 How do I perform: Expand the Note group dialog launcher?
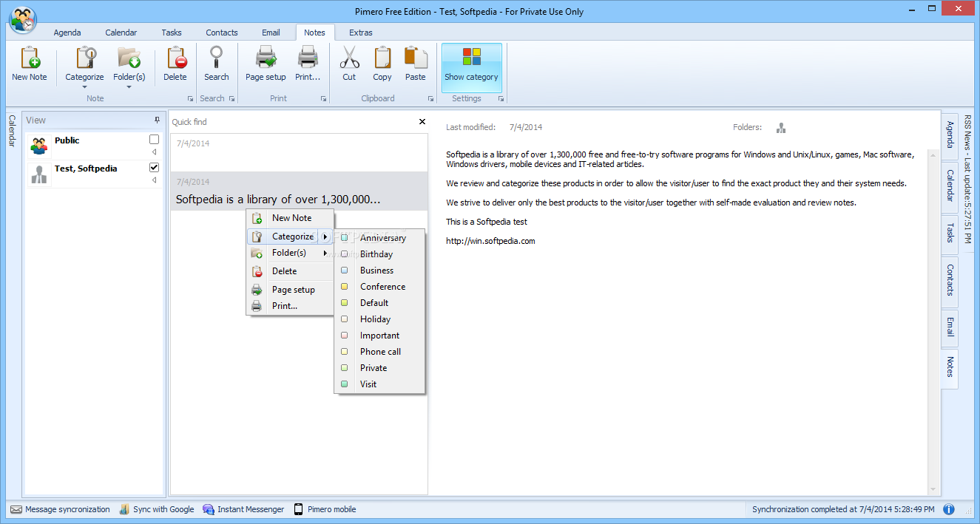click(190, 98)
